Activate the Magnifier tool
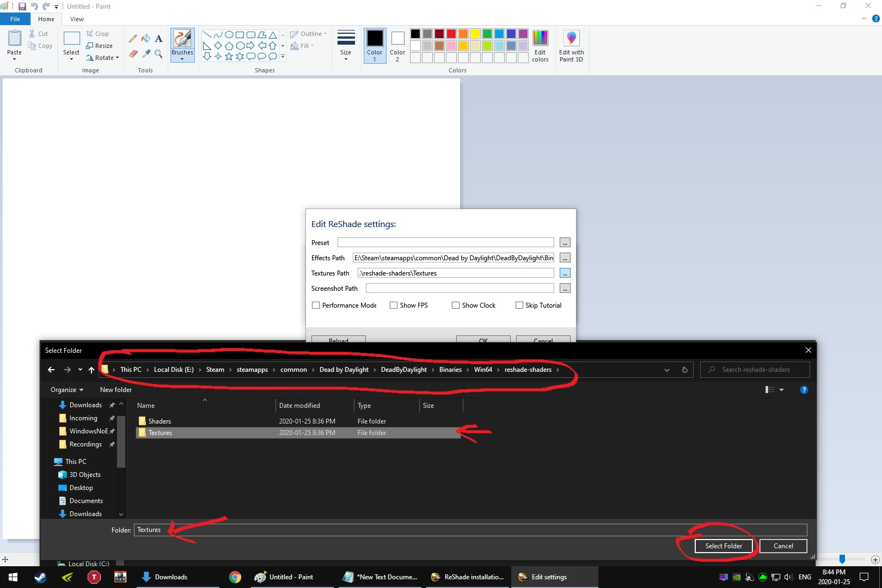Image resolution: width=882 pixels, height=588 pixels. pos(158,54)
